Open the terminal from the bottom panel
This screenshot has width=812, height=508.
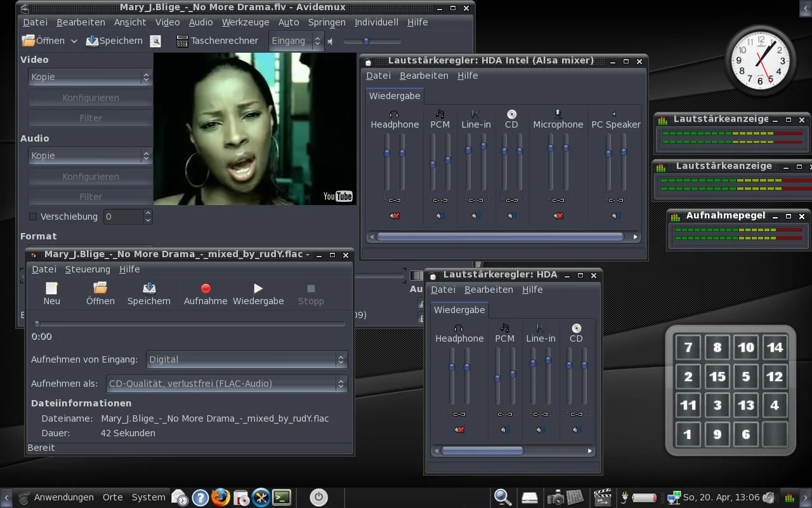tap(282, 497)
